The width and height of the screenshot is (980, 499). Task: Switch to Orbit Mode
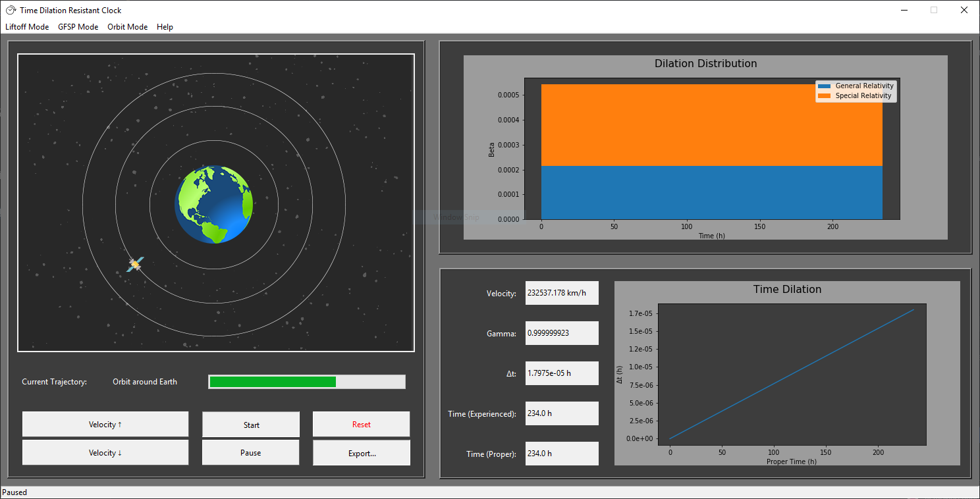coord(127,27)
